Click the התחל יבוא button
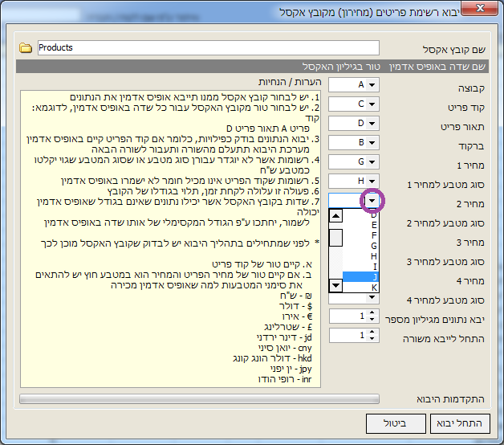The width and height of the screenshot is (504, 445). click(460, 423)
